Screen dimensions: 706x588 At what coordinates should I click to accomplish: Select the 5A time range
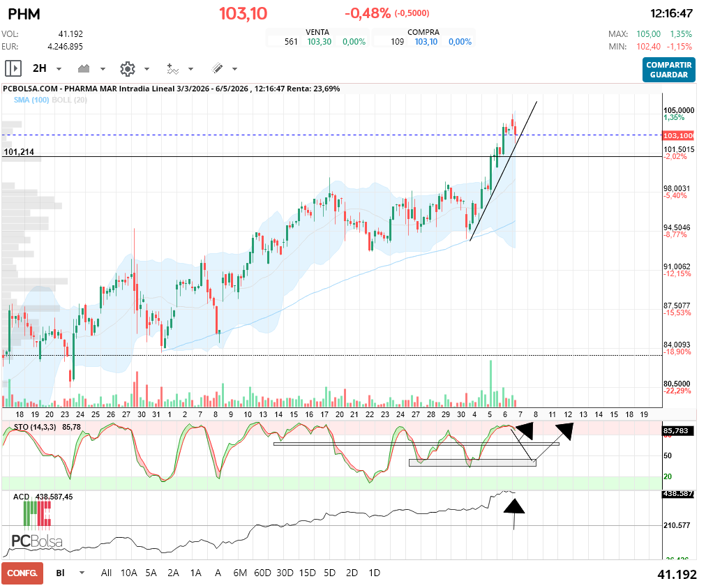(151, 573)
